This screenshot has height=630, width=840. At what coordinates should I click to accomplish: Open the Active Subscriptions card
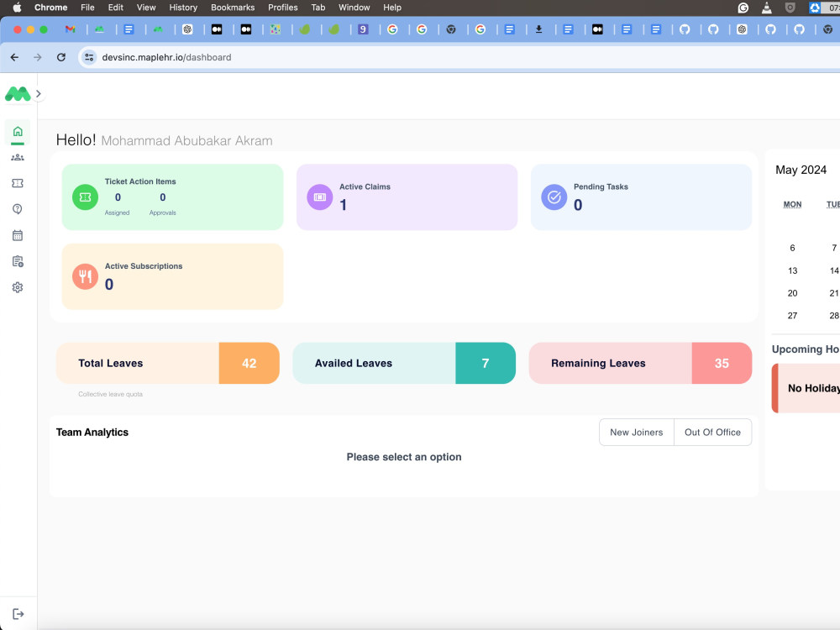point(172,276)
